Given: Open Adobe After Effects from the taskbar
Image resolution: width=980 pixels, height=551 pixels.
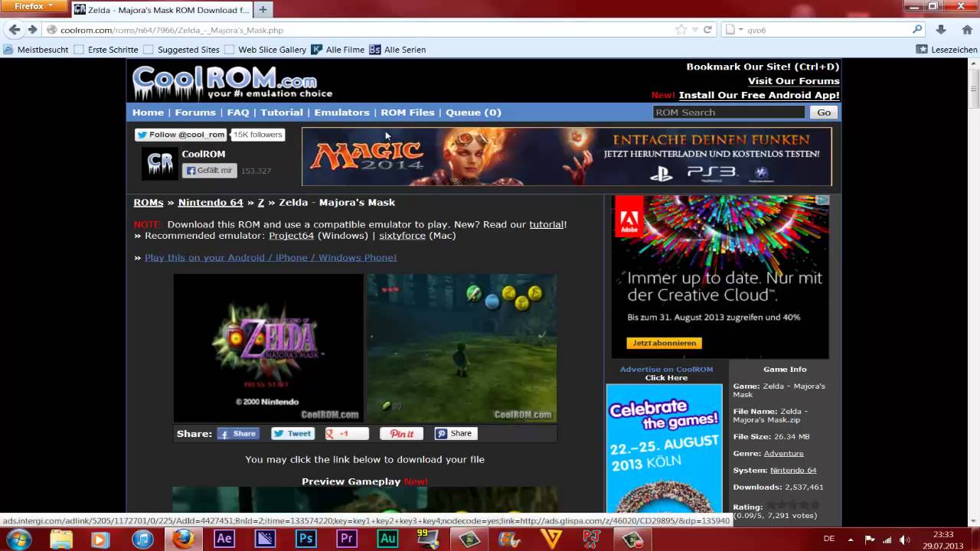Looking at the screenshot, I should pyautogui.click(x=224, y=539).
